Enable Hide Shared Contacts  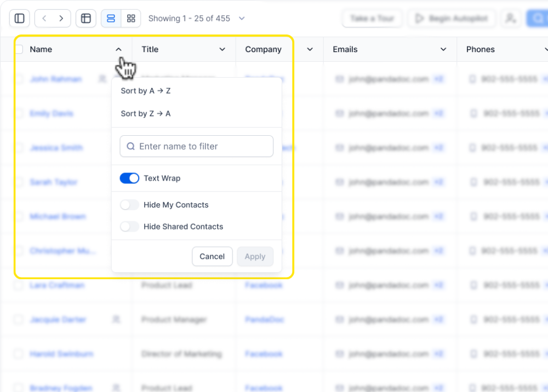pos(129,227)
